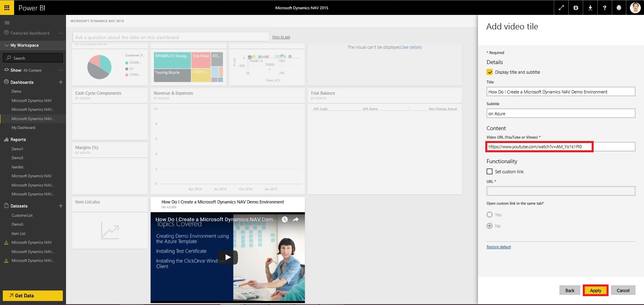Image resolution: width=644 pixels, height=305 pixels.
Task: Click the Restore default link
Action: click(499, 247)
